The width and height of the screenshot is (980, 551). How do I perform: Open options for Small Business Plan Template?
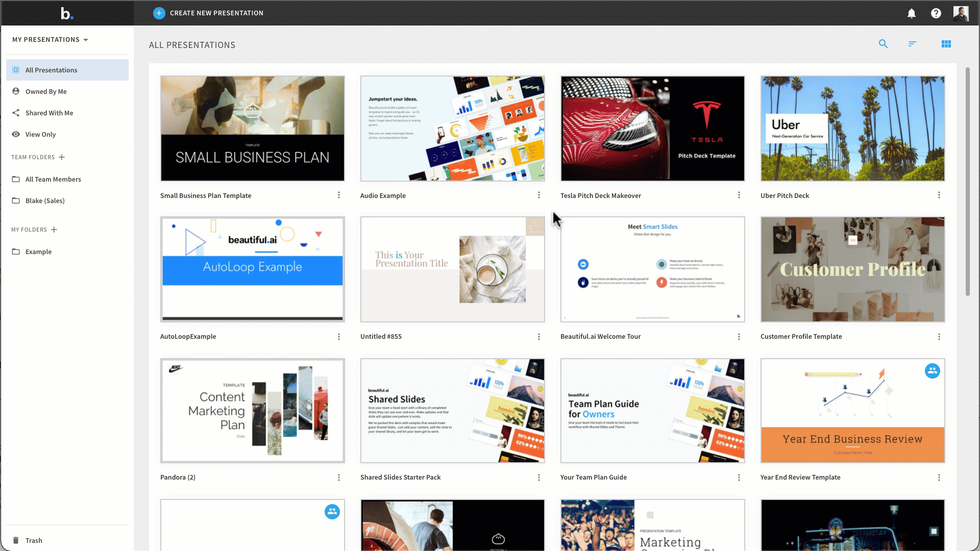339,195
